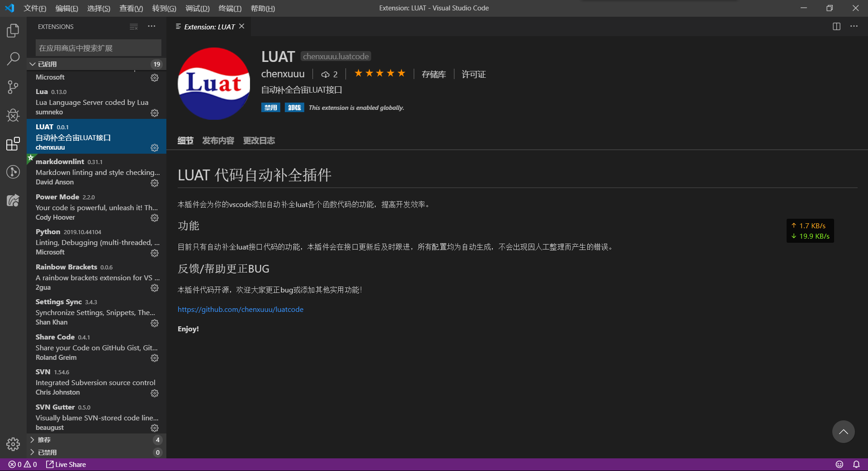Open Source Control view
The width and height of the screenshot is (868, 471).
(x=13, y=87)
